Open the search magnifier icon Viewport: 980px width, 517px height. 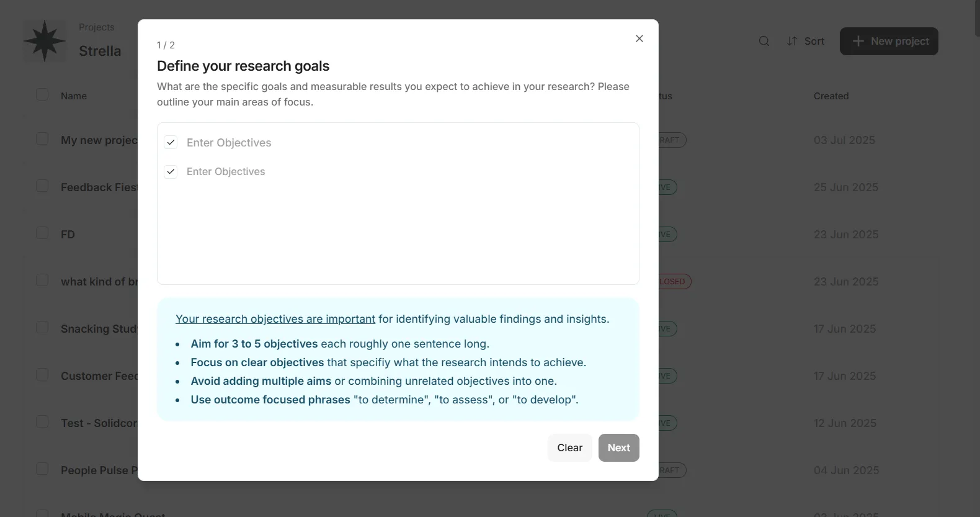(x=764, y=41)
